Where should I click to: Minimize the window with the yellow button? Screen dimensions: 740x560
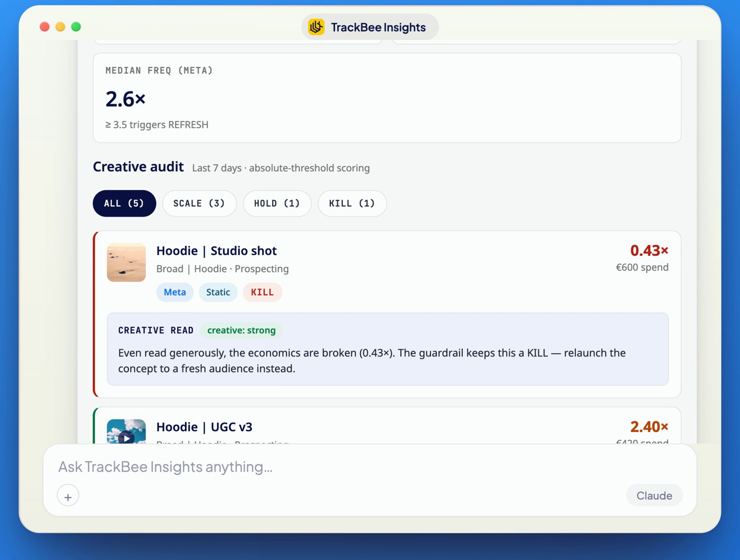point(60,27)
